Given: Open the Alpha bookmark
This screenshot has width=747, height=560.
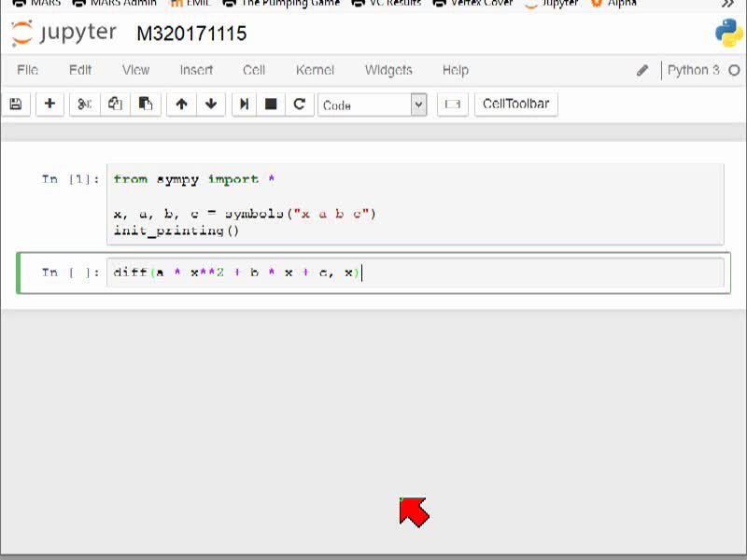Looking at the screenshot, I should point(613,3).
